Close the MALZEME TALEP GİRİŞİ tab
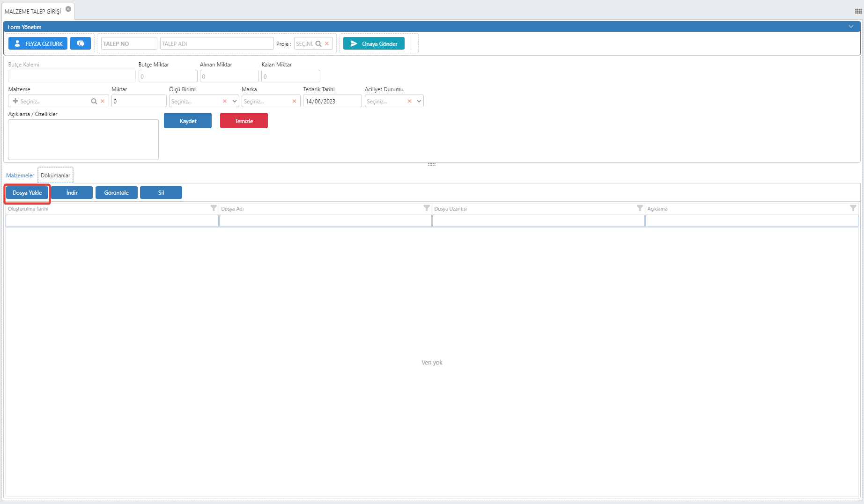The image size is (864, 504). (68, 9)
